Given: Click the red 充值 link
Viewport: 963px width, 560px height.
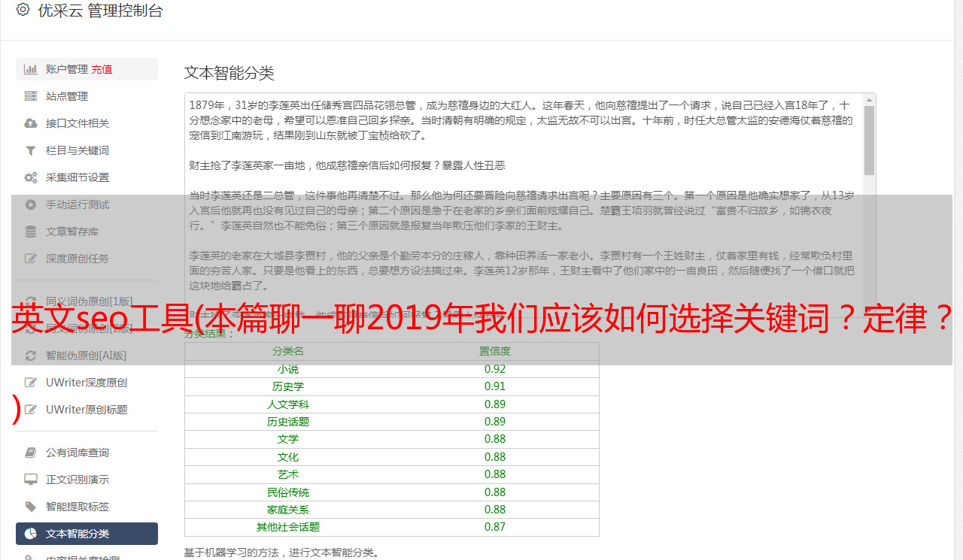Looking at the screenshot, I should tap(102, 69).
